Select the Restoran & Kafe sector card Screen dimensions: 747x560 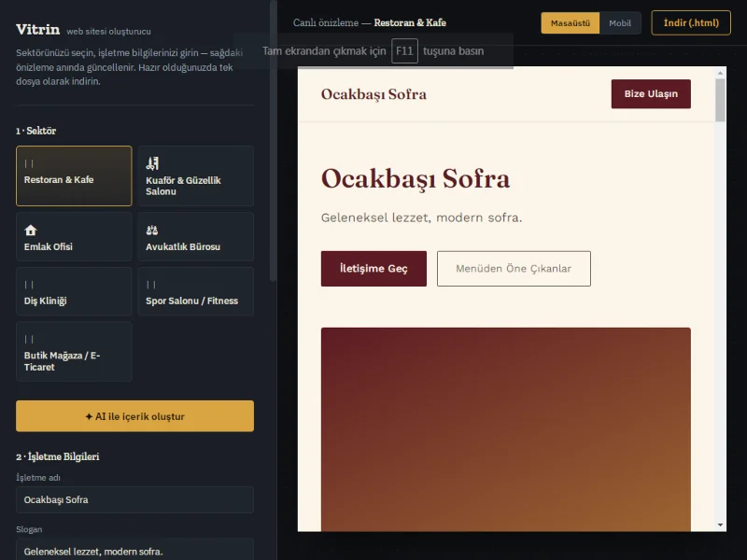pyautogui.click(x=74, y=175)
